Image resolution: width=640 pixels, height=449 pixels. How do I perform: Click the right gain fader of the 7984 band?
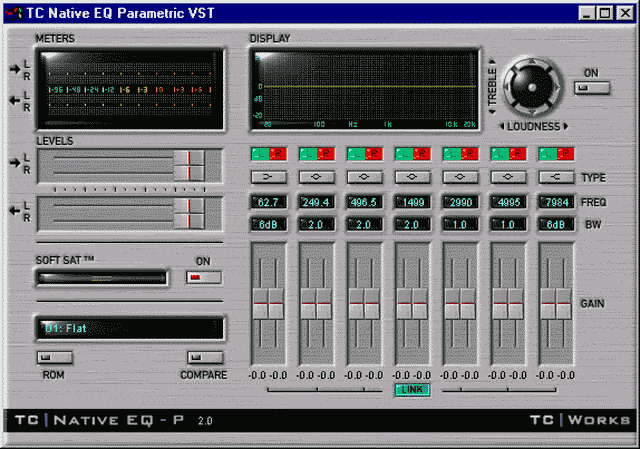(x=564, y=304)
